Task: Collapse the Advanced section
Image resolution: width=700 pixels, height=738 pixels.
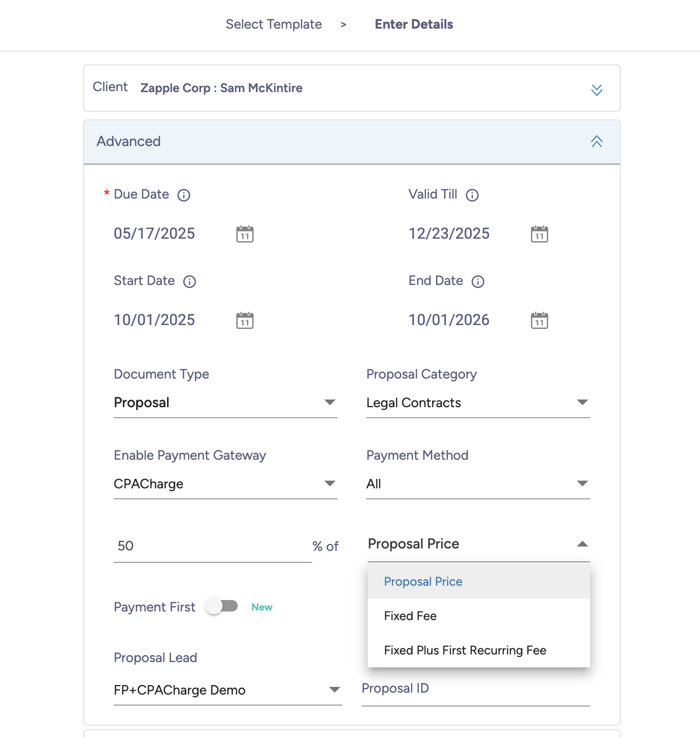Action: [x=597, y=141]
